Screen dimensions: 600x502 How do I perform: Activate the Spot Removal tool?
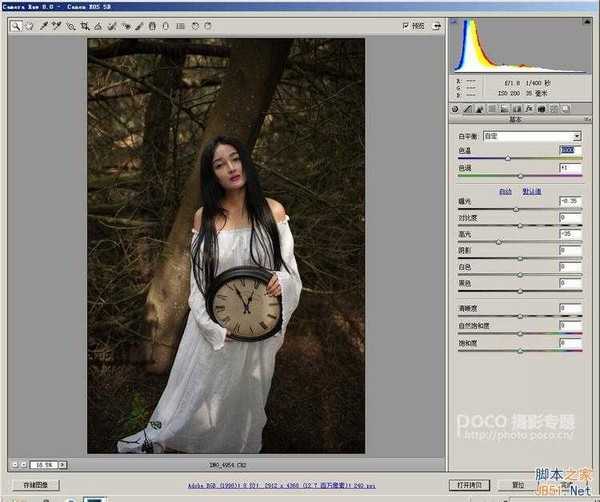pos(113,25)
